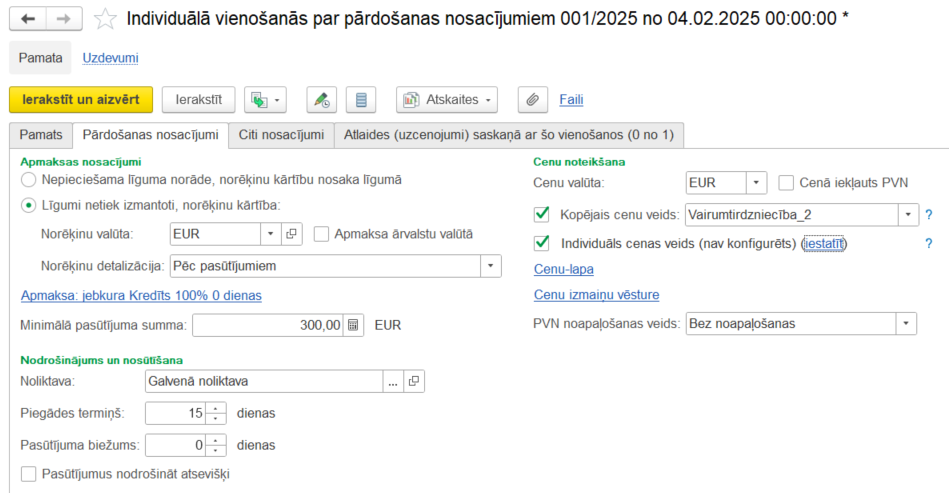Expand Kopējais cenu veids dropdown arrow
The width and height of the screenshot is (949, 493).
[x=908, y=215]
